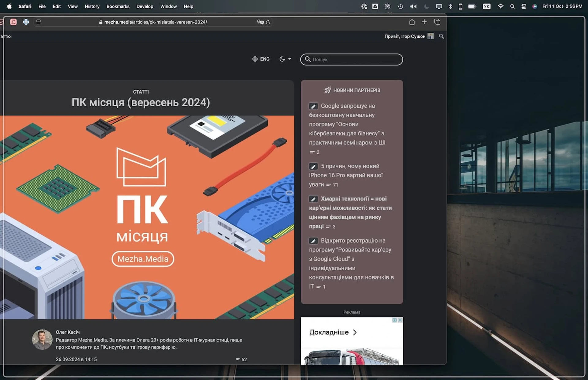This screenshot has width=588, height=380.
Task: Click pencil icon beside 5 причин article
Action: click(313, 166)
